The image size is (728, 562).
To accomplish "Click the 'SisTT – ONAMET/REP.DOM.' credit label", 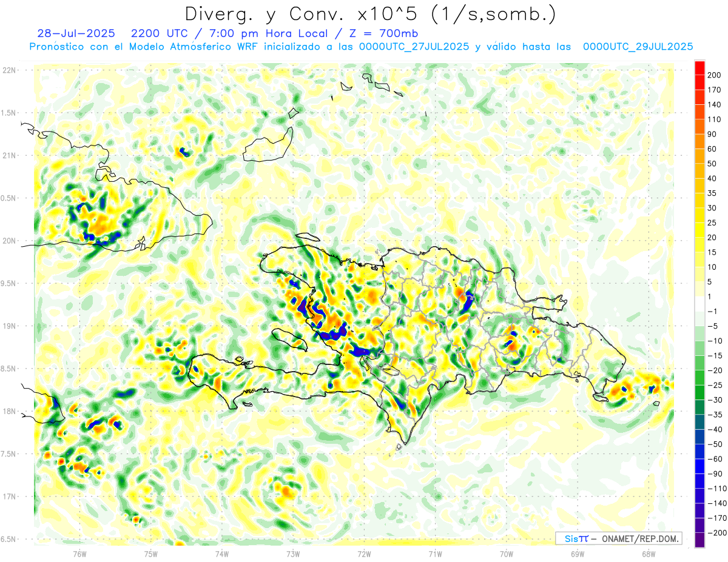I will click(619, 538).
